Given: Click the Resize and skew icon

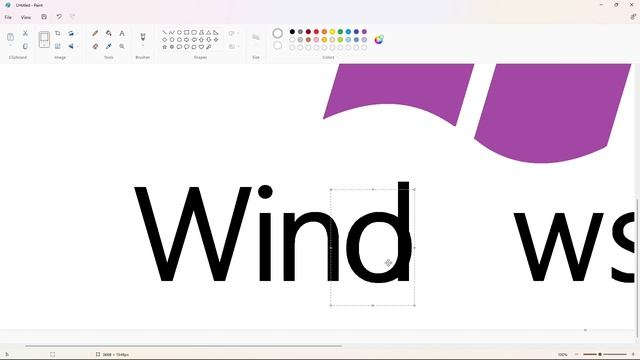Looking at the screenshot, I should pos(58,46).
